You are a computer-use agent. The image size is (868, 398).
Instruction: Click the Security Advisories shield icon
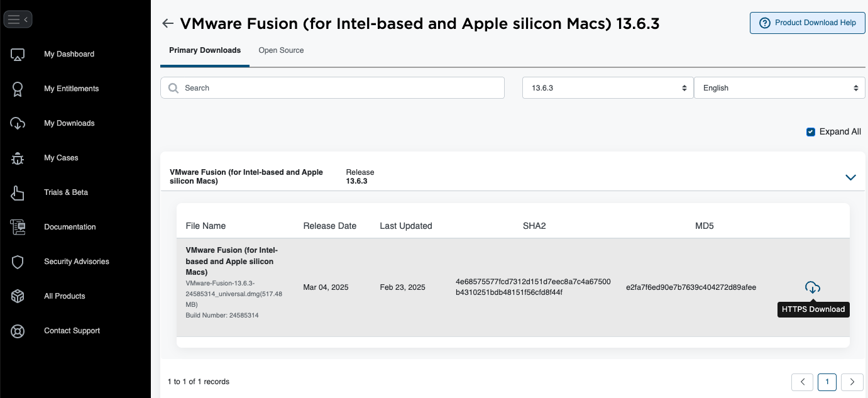pyautogui.click(x=18, y=262)
